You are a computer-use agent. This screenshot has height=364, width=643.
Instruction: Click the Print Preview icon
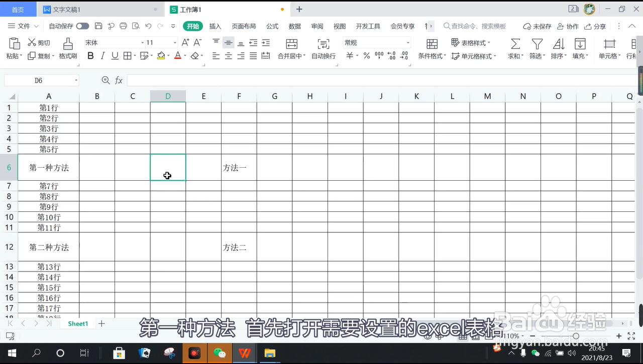[136, 26]
